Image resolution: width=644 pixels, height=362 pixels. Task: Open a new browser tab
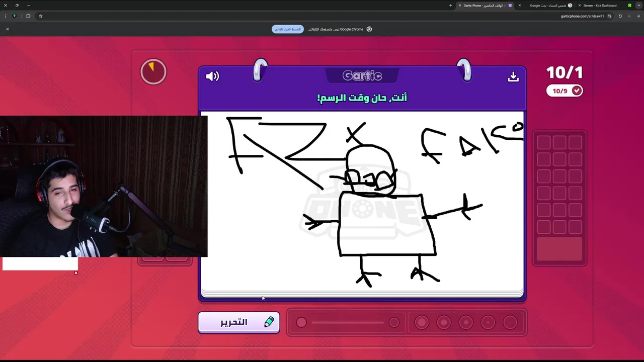click(451, 6)
